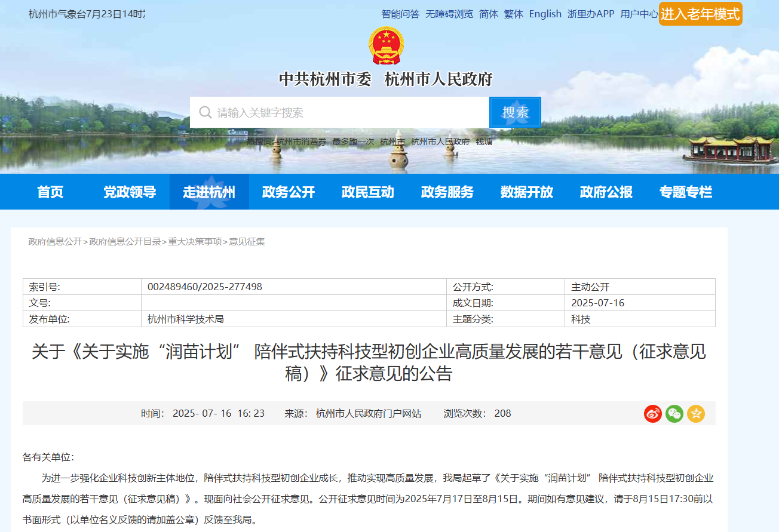Switch text display to 繁体
Screen dimensions: 779x532
coord(513,14)
